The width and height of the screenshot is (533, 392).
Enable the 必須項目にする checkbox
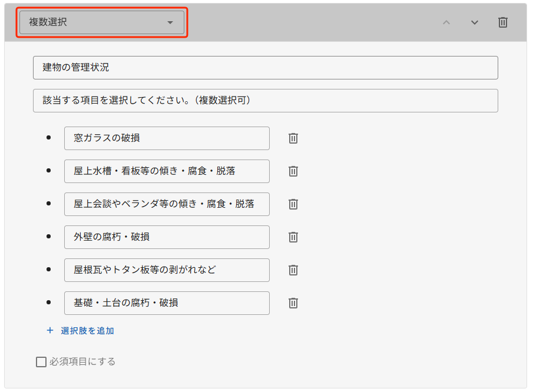tap(41, 362)
